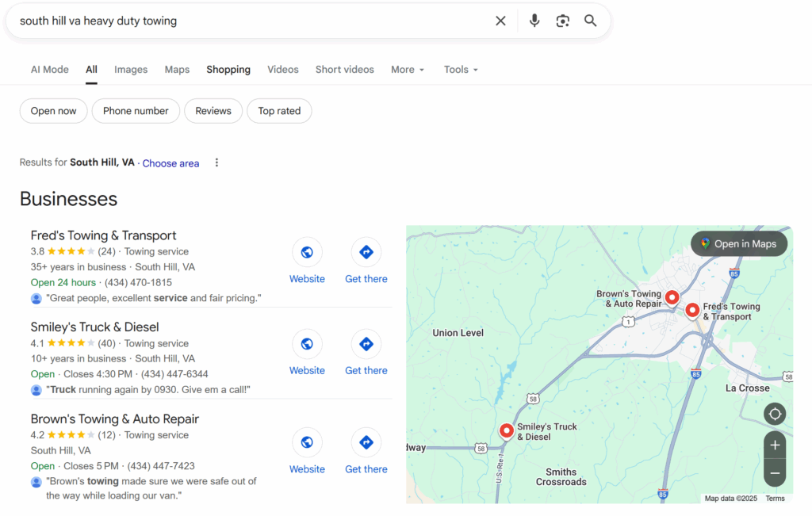Click Get there label for Smiley's Truck
812x516 pixels.
(x=366, y=371)
